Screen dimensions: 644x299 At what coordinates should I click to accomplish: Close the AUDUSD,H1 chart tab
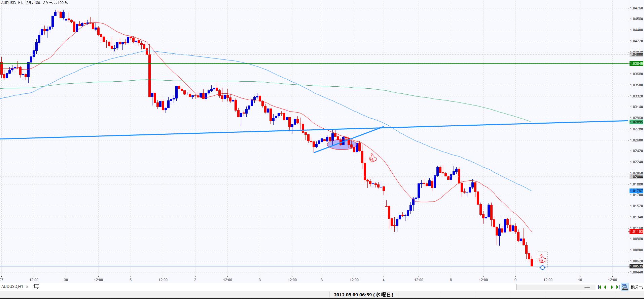(27, 287)
